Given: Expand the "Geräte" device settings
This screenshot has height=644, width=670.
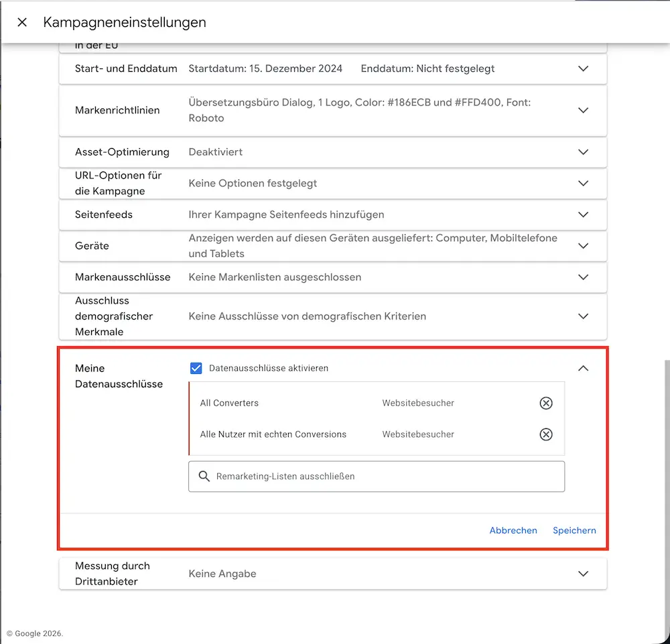Looking at the screenshot, I should pyautogui.click(x=582, y=245).
